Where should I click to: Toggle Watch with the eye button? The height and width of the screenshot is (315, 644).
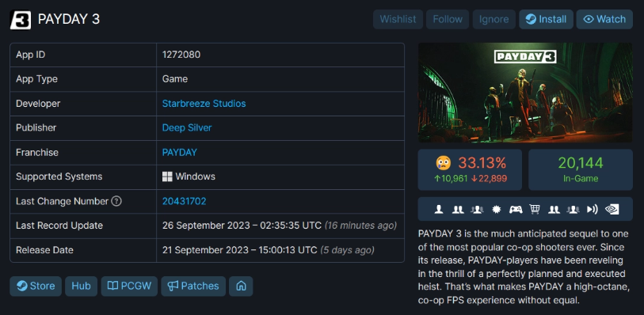(604, 19)
